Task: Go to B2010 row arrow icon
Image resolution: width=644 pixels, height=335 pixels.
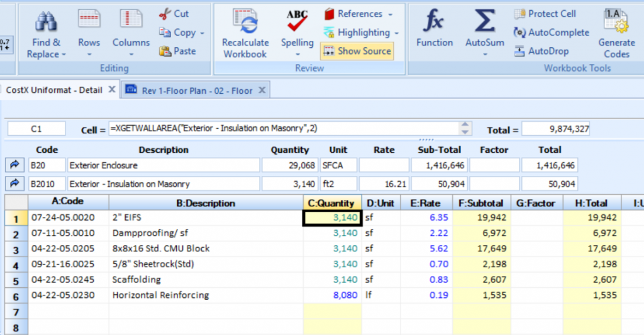Action: (x=15, y=184)
